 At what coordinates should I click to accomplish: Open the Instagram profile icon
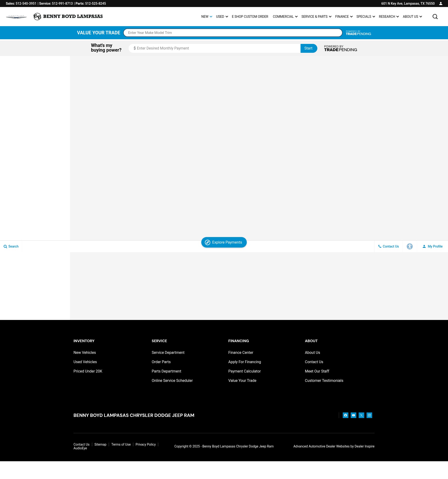[x=369, y=415]
